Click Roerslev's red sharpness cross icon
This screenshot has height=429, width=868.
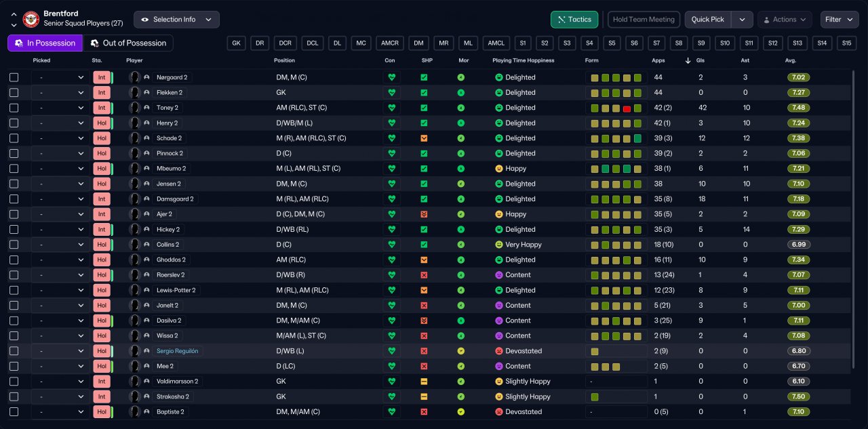(x=424, y=275)
